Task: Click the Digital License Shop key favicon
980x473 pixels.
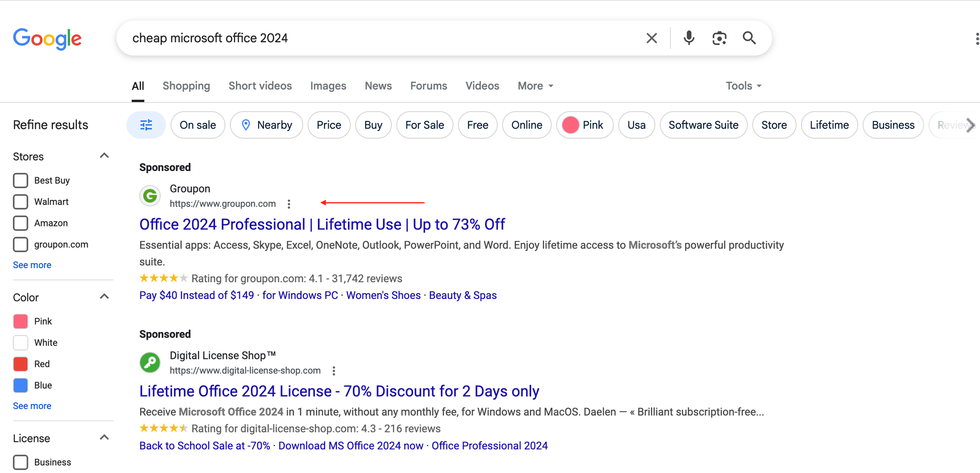Action: tap(150, 363)
